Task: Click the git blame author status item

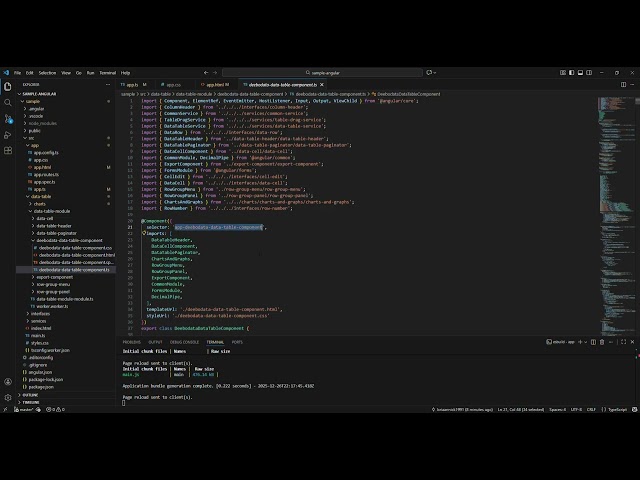Action: point(462,409)
